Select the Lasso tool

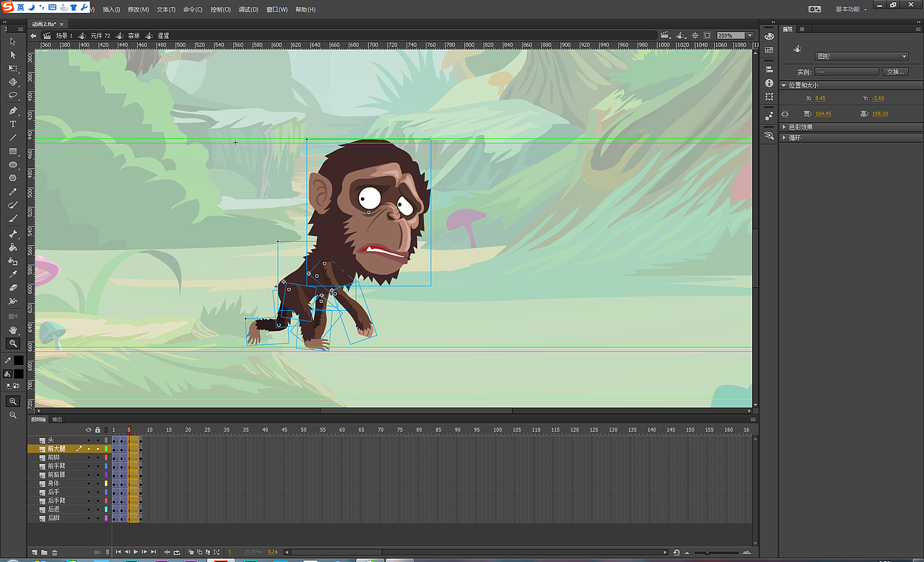[x=13, y=95]
